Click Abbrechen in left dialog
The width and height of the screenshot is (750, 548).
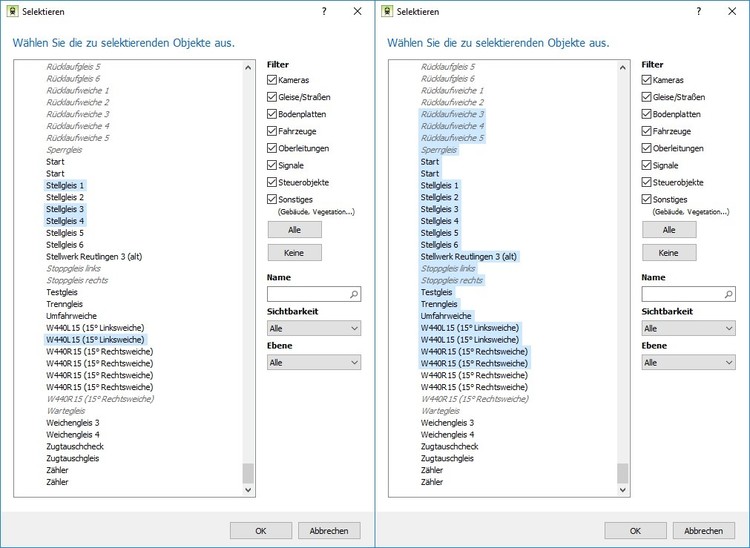click(x=329, y=530)
